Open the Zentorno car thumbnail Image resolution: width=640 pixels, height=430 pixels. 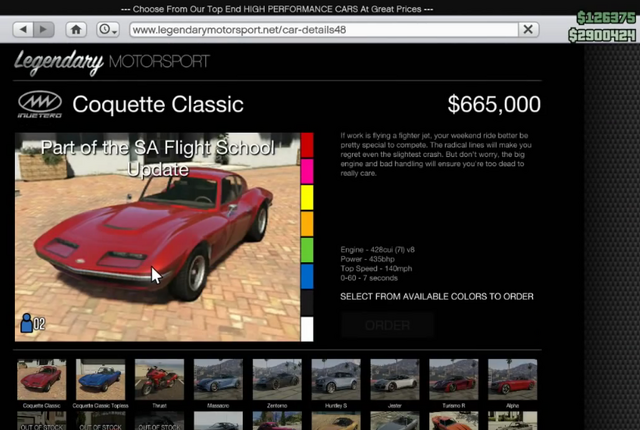[x=277, y=379]
